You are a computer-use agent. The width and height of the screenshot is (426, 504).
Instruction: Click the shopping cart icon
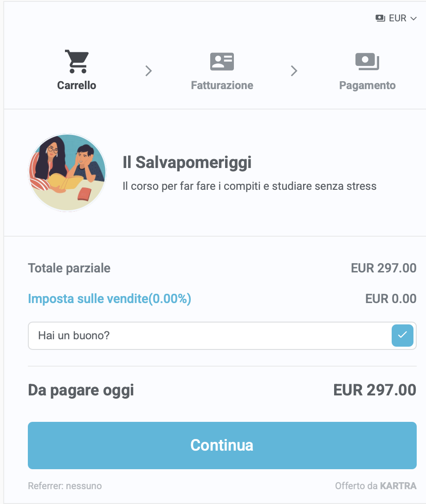point(77,62)
